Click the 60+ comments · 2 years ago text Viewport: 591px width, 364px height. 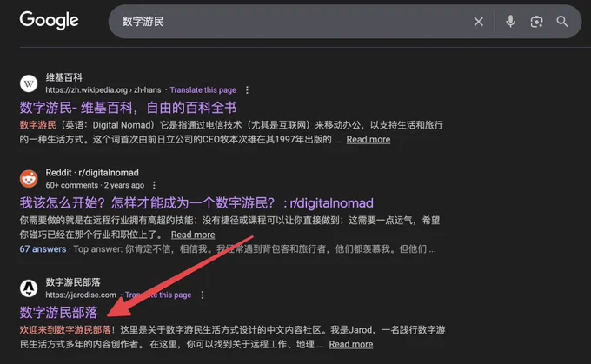click(95, 185)
